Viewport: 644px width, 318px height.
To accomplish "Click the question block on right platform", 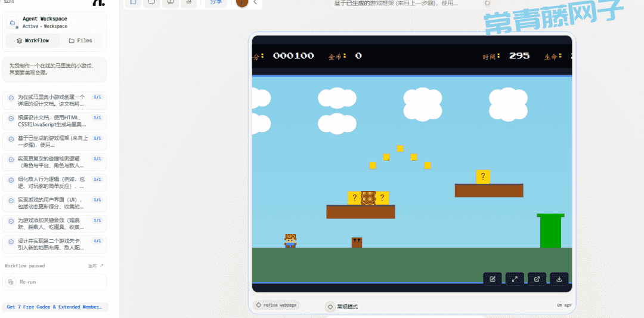I will click(483, 177).
